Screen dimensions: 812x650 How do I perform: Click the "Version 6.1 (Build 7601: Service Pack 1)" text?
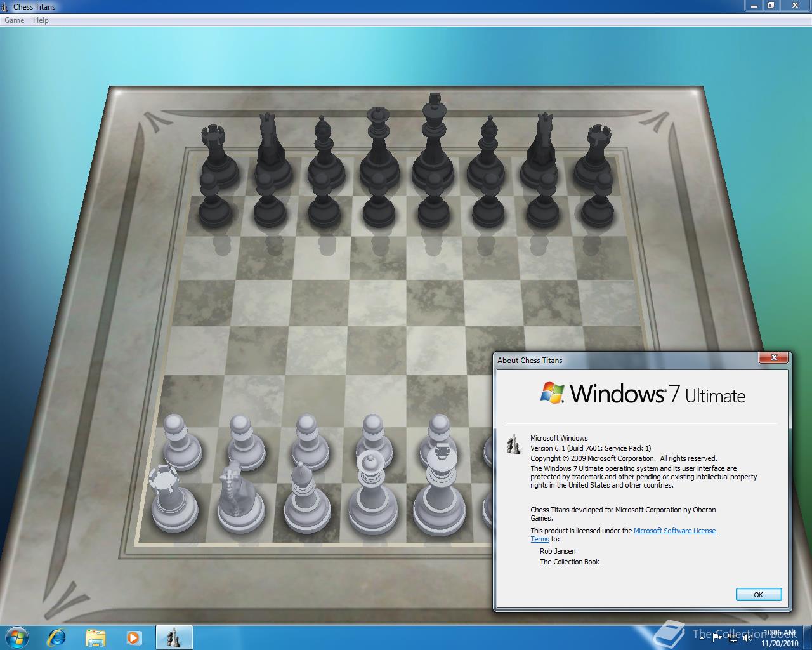point(591,448)
